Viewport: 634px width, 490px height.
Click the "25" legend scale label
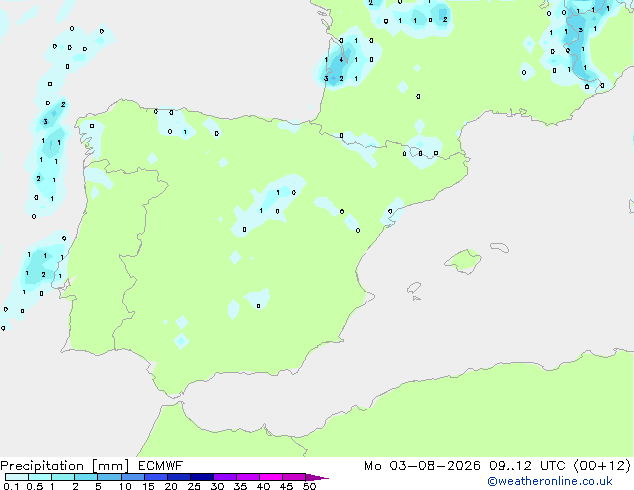click(x=194, y=486)
